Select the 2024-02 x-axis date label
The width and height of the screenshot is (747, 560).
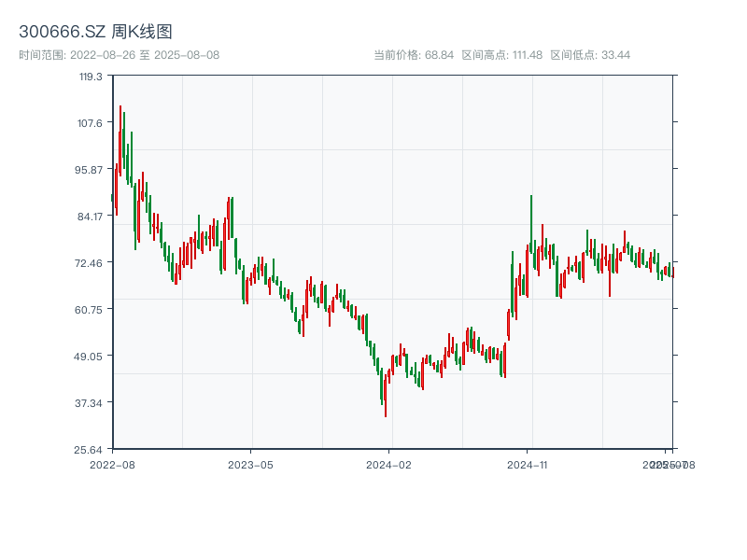(388, 464)
